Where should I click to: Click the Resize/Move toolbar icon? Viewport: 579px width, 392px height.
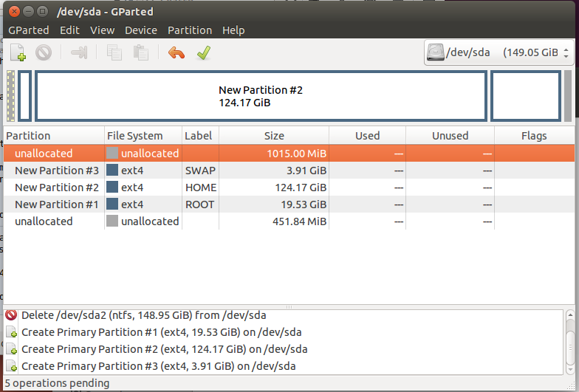point(79,52)
